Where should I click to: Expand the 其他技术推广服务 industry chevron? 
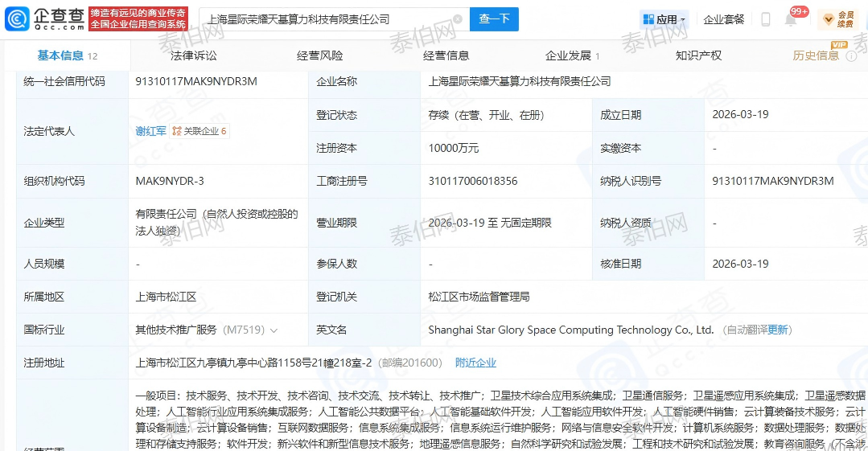click(x=274, y=330)
